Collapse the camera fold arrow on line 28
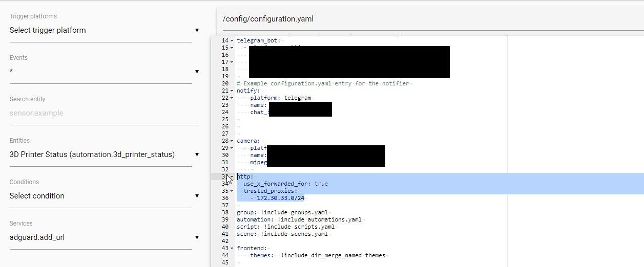 tap(232, 141)
